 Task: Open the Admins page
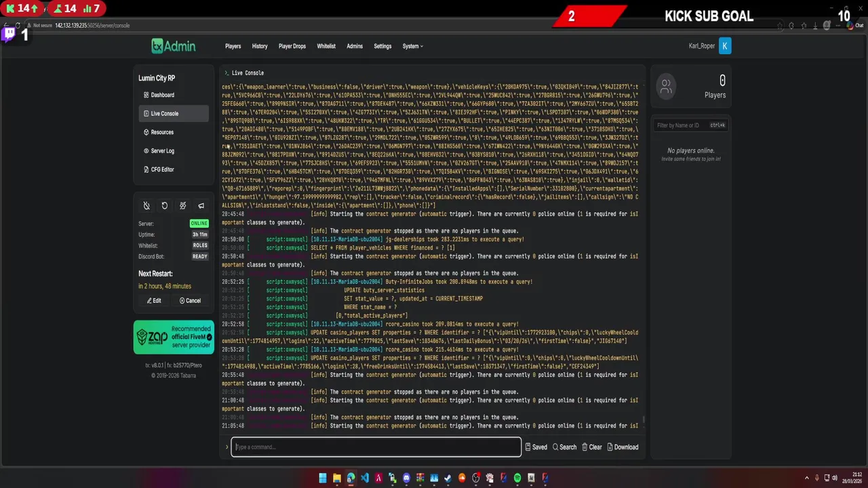coord(355,46)
